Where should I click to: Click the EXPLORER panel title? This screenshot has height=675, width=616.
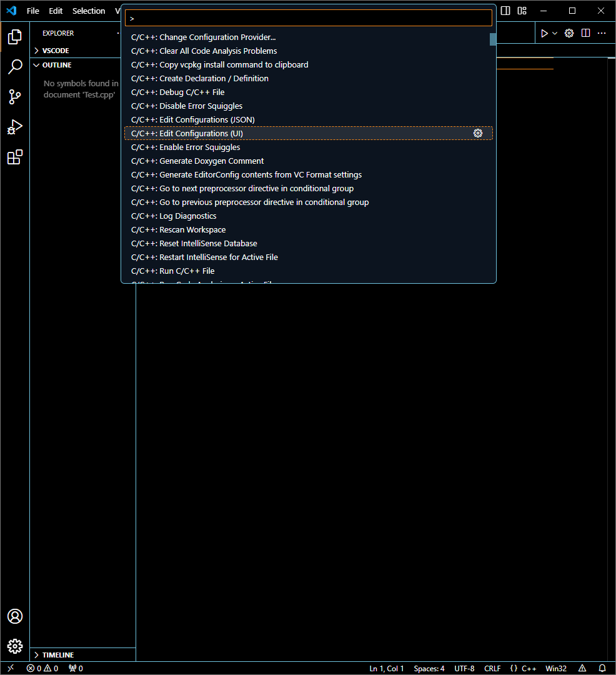pos(58,33)
